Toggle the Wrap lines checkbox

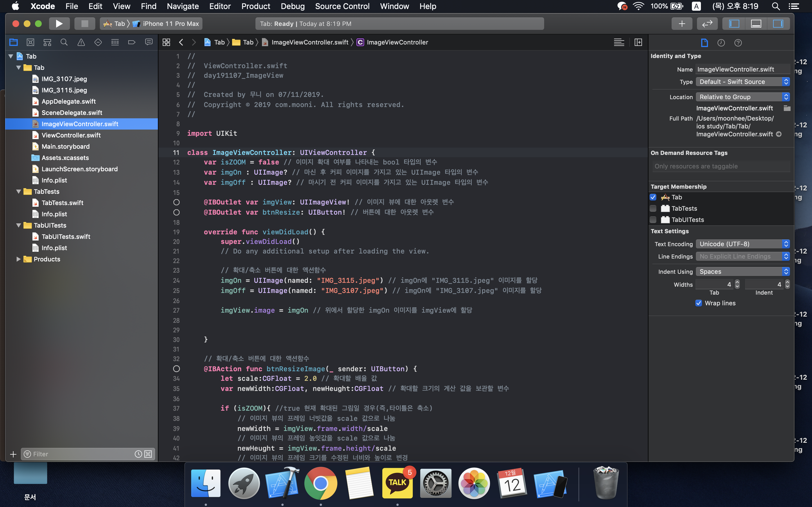click(699, 303)
